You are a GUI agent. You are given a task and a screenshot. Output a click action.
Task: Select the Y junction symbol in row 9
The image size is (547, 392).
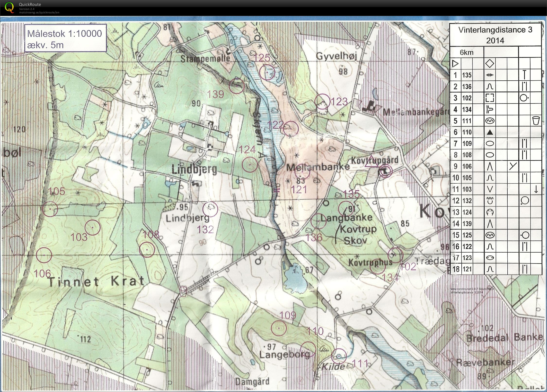[x=513, y=166]
